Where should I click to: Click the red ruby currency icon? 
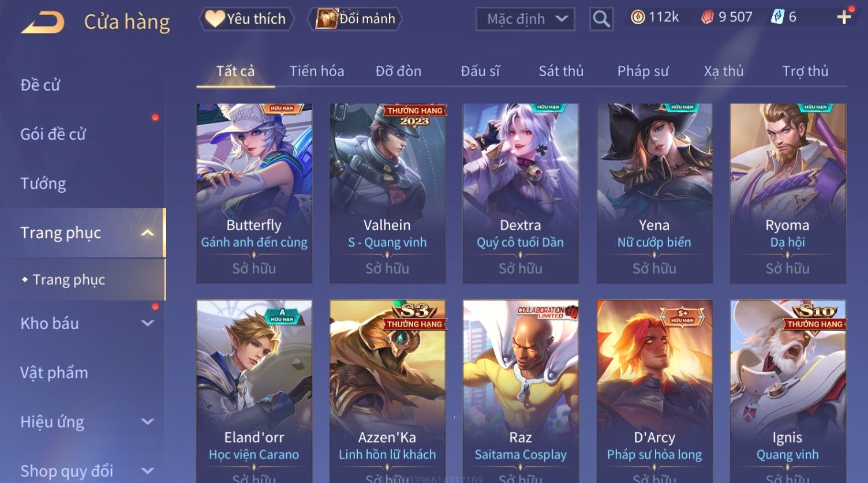(x=707, y=17)
